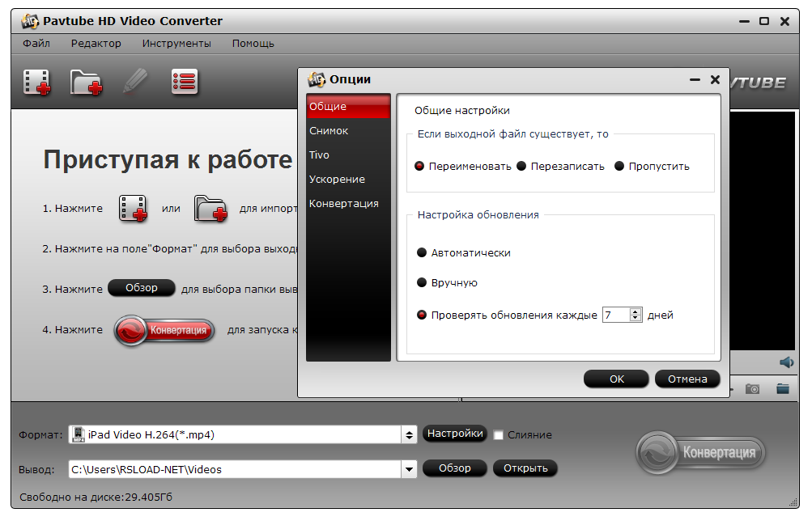Click Отмена in the Options dialog
The image size is (812, 525).
point(687,379)
